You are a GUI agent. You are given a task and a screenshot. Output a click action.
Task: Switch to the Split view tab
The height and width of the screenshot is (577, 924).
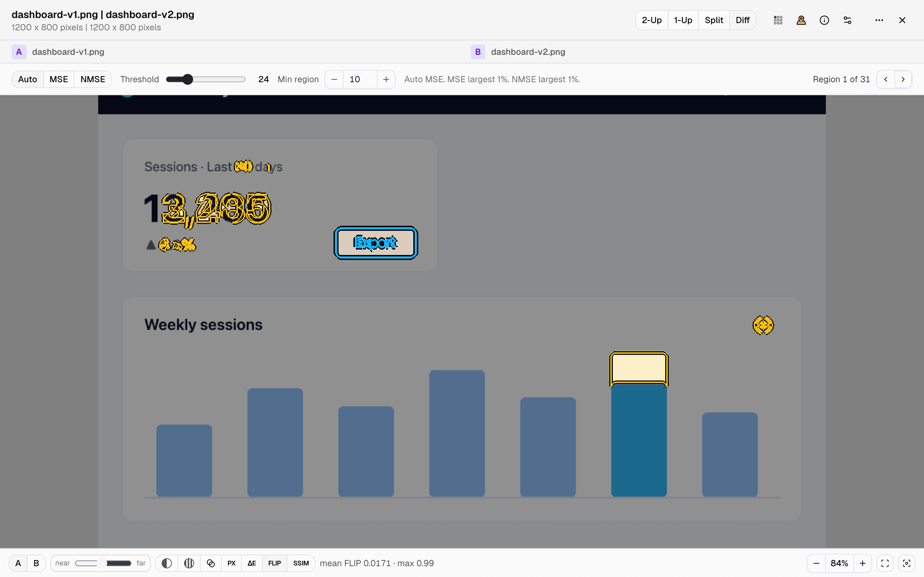[x=714, y=20]
